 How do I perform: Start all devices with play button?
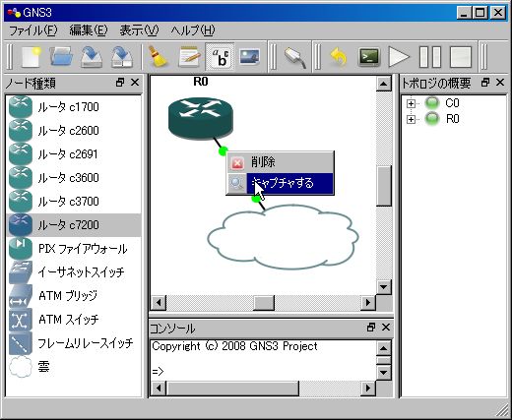399,57
